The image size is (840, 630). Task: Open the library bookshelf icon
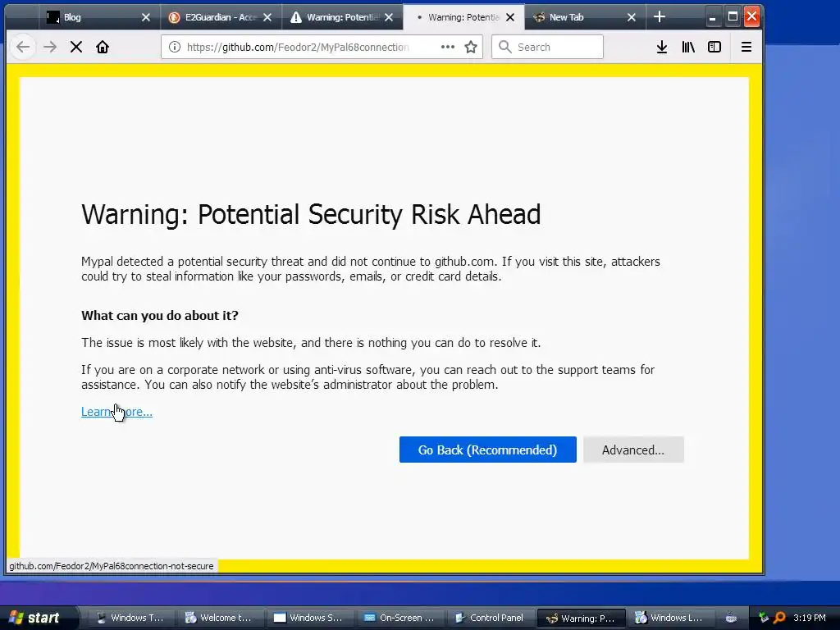pyautogui.click(x=688, y=47)
